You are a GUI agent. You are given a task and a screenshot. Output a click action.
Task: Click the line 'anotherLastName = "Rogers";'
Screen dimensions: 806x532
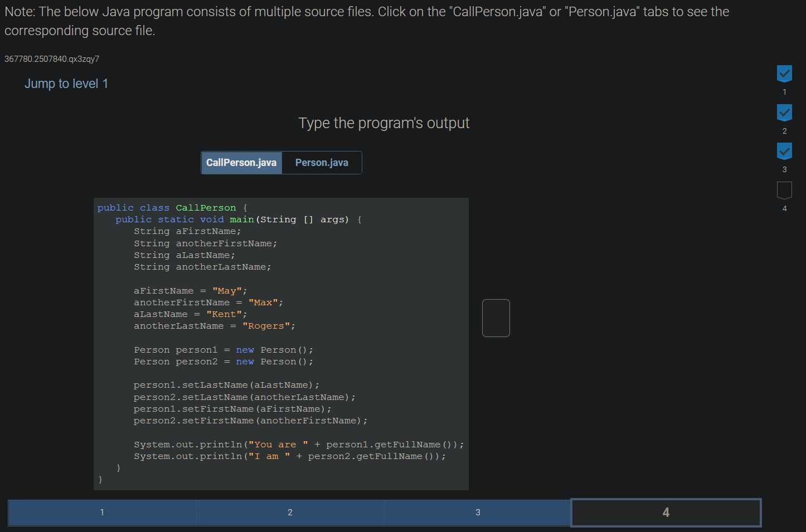pyautogui.click(x=215, y=326)
